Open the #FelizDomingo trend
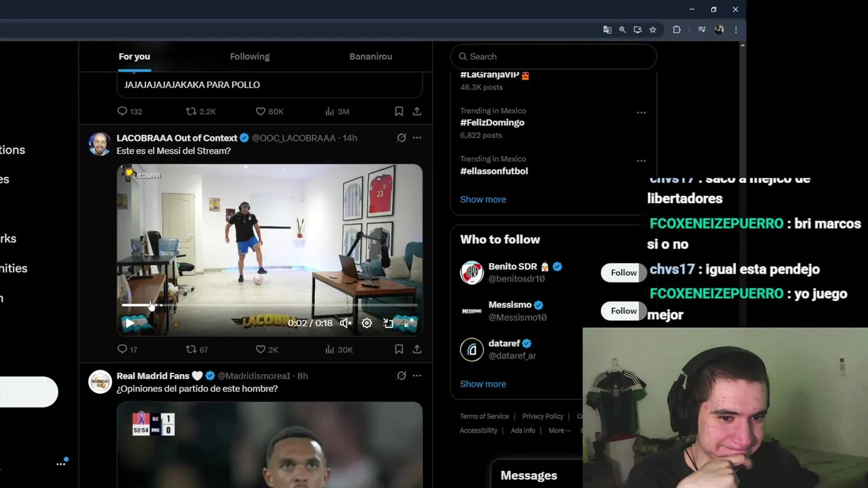The width and height of the screenshot is (868, 488). click(x=492, y=123)
